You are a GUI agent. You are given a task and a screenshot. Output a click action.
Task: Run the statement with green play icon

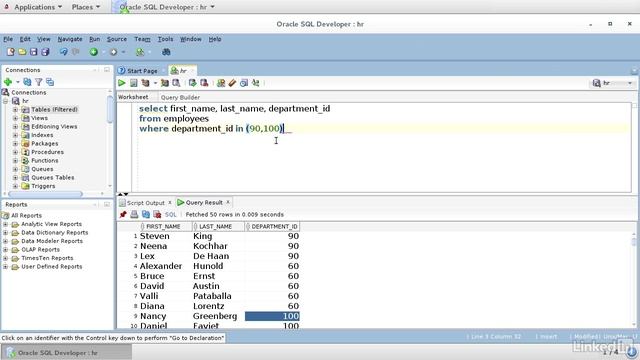tap(122, 83)
